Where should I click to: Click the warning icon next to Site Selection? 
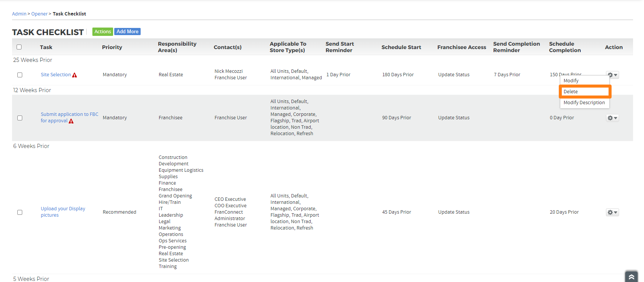74,75
